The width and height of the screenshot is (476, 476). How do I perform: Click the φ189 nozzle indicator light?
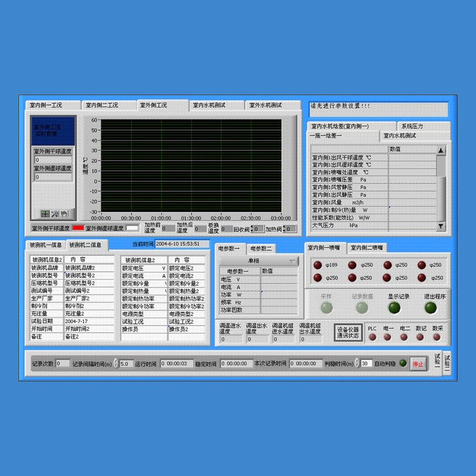pyautogui.click(x=318, y=265)
